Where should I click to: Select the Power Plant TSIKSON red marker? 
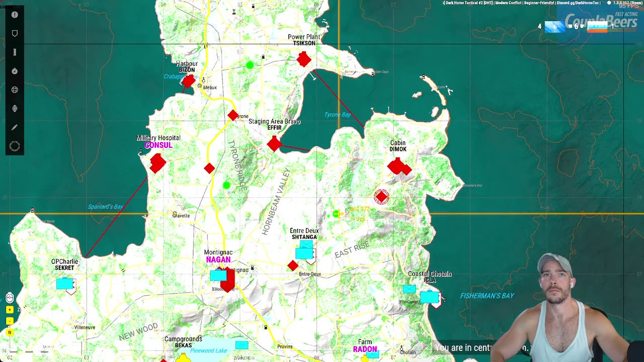click(304, 59)
